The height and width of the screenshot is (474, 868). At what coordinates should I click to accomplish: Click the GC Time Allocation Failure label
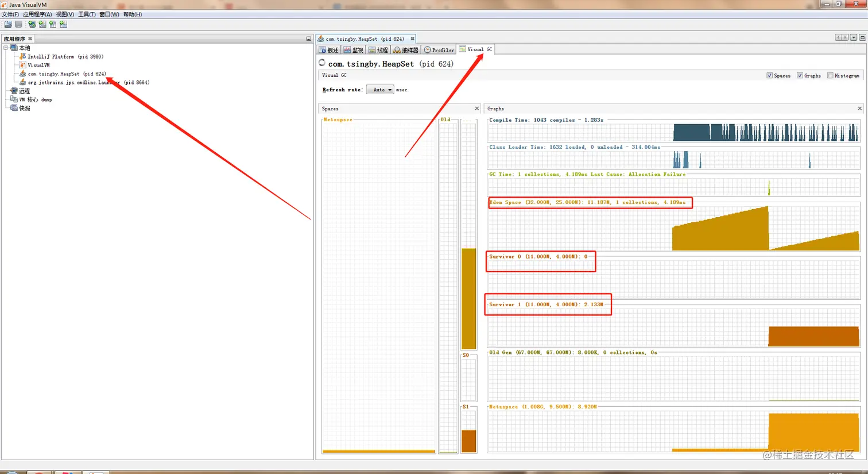click(x=587, y=174)
